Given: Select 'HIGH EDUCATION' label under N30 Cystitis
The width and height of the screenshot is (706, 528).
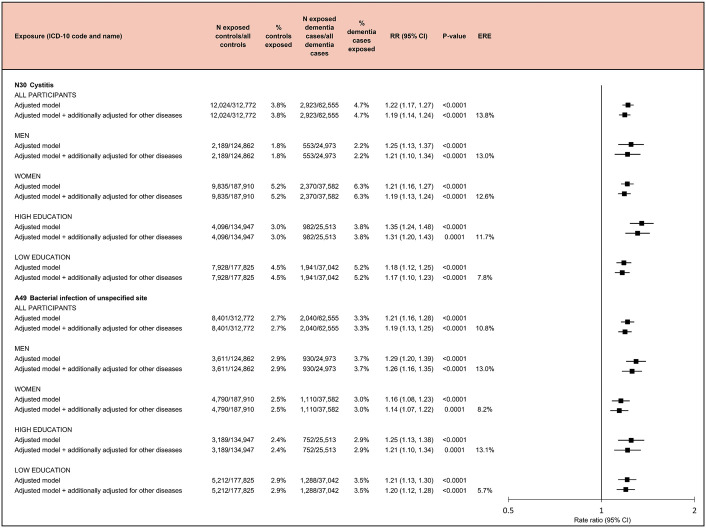Looking at the screenshot, I should (43, 217).
